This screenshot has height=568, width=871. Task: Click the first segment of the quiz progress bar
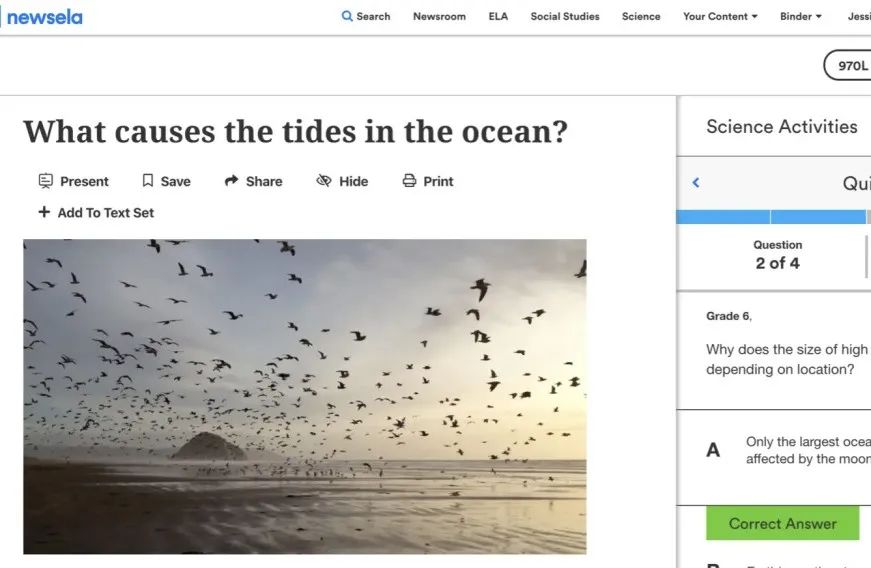coord(723,216)
